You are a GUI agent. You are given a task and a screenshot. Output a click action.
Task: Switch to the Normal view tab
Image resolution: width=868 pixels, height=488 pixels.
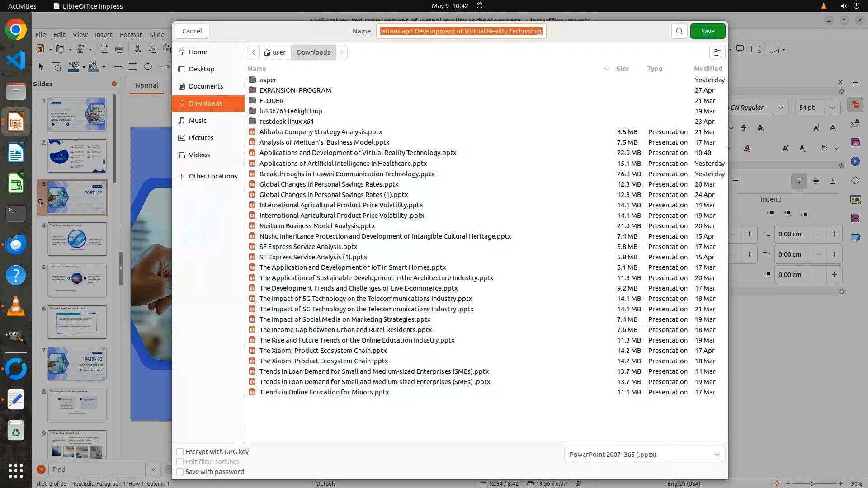pos(146,85)
